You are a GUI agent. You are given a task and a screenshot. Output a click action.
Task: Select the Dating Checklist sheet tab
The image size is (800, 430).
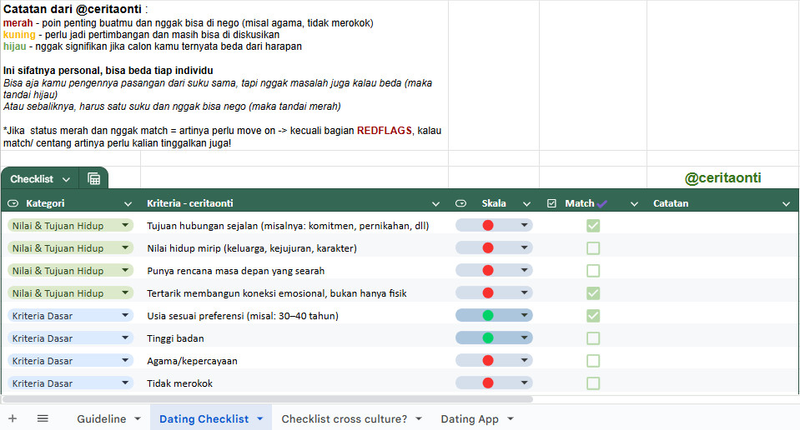coord(204,419)
